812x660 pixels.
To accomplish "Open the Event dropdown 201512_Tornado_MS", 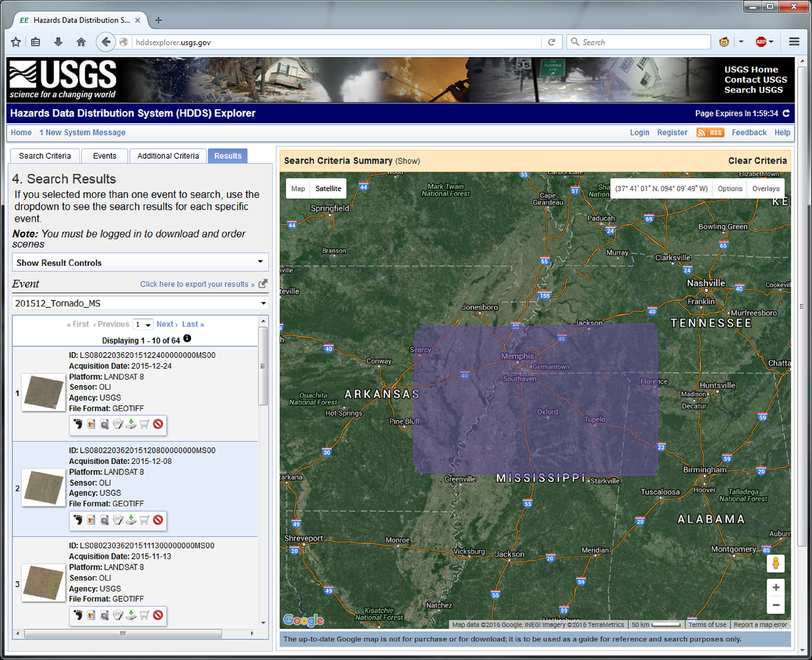I will point(141,303).
